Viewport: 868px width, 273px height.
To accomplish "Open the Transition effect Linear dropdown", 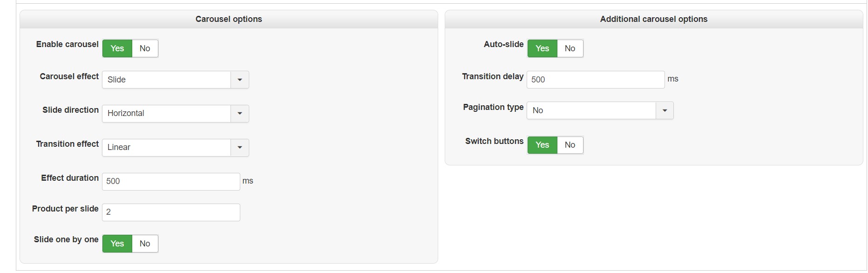I will tap(175, 148).
